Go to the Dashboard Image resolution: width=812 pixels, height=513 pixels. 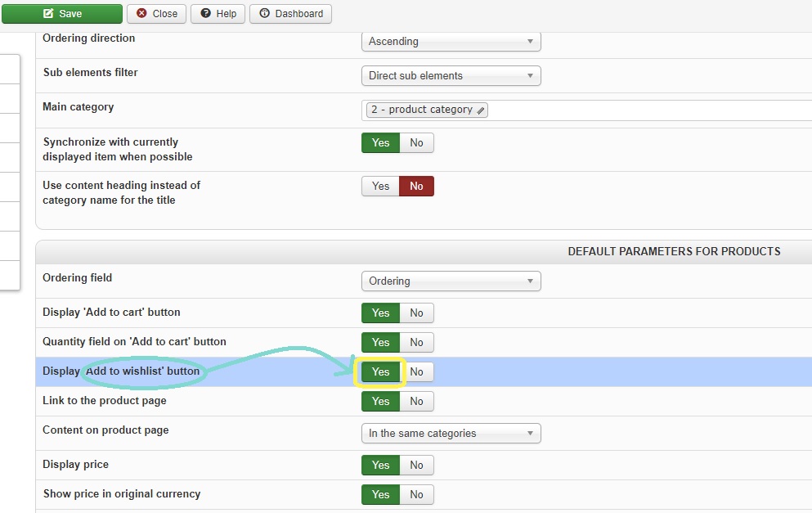(290, 13)
